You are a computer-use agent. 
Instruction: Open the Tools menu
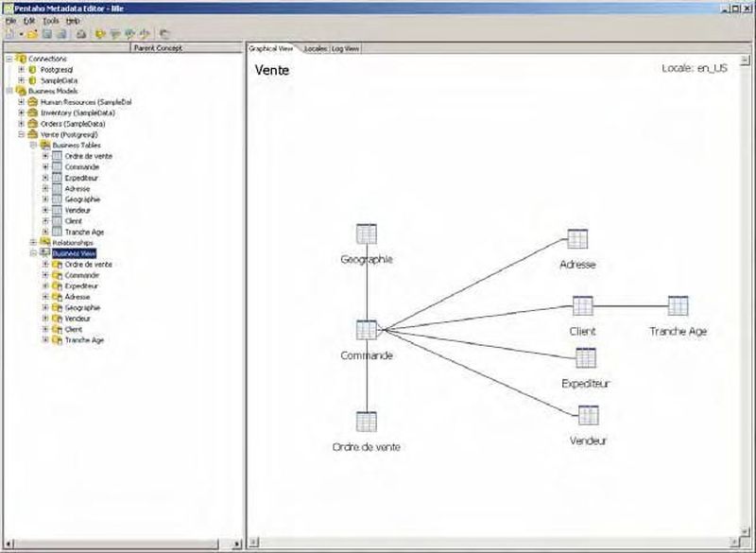pyautogui.click(x=51, y=20)
